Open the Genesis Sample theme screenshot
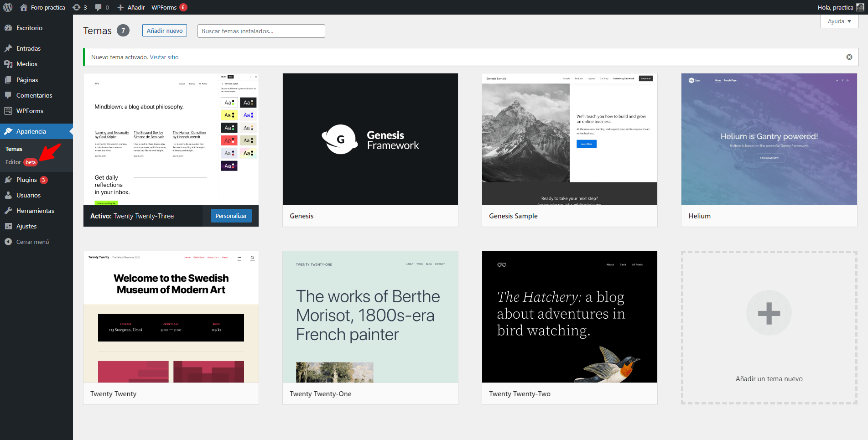 pyautogui.click(x=570, y=139)
